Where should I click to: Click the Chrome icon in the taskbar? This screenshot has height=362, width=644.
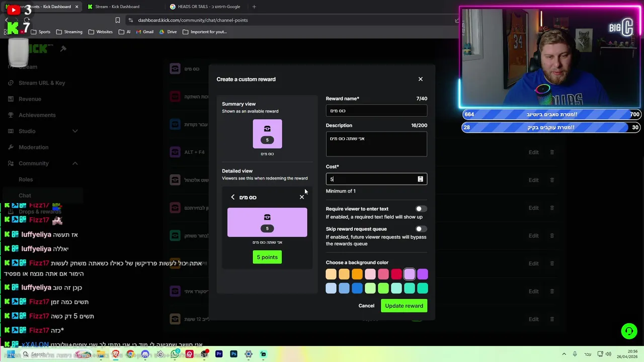point(130,354)
